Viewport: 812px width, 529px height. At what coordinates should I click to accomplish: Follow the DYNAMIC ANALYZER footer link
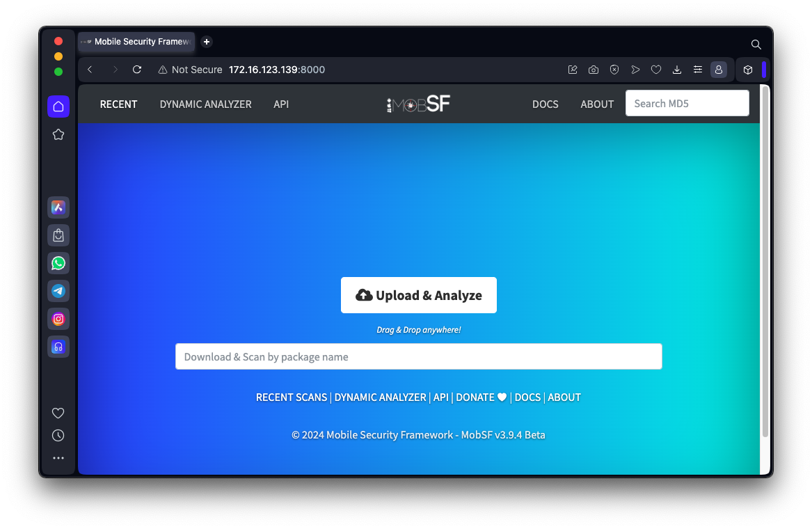point(380,397)
